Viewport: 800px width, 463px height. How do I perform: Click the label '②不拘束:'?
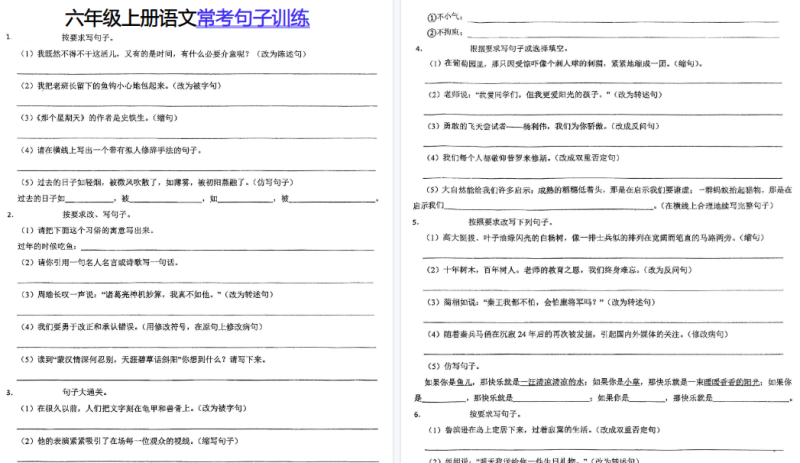(445, 32)
